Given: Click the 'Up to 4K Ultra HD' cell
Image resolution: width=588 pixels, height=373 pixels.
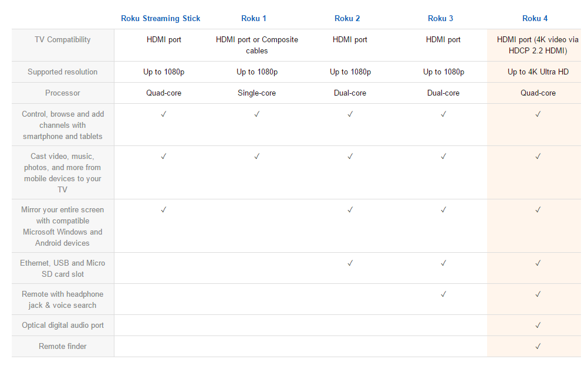Looking at the screenshot, I should pyautogui.click(x=538, y=72).
